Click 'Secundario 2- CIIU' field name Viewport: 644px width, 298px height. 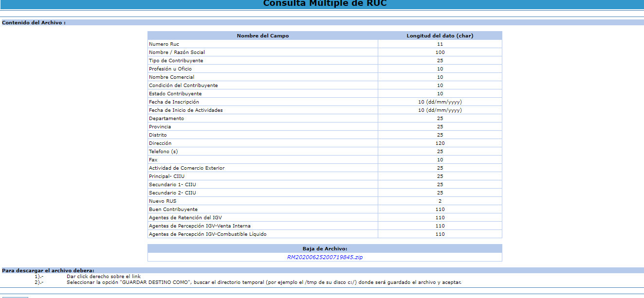click(x=172, y=193)
